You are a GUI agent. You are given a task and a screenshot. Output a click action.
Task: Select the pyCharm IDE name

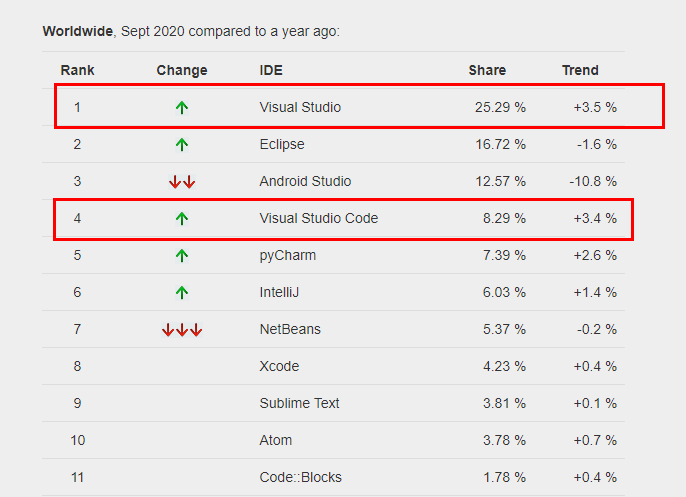pos(287,256)
